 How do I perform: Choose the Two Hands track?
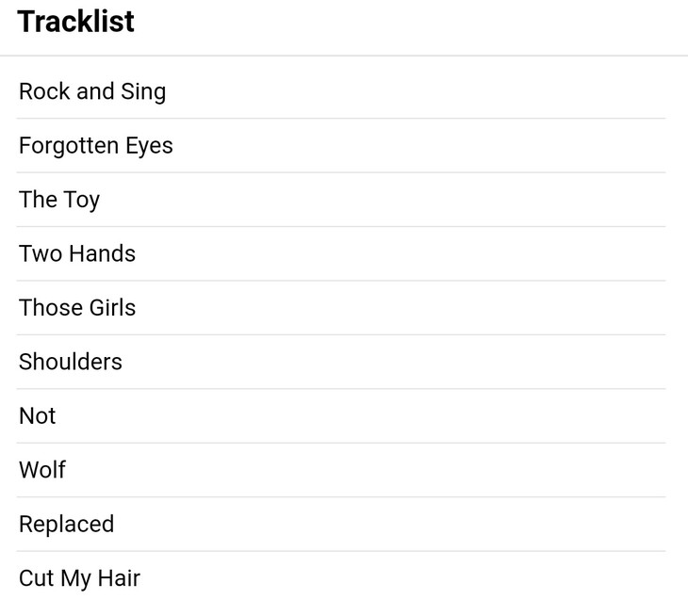77,253
